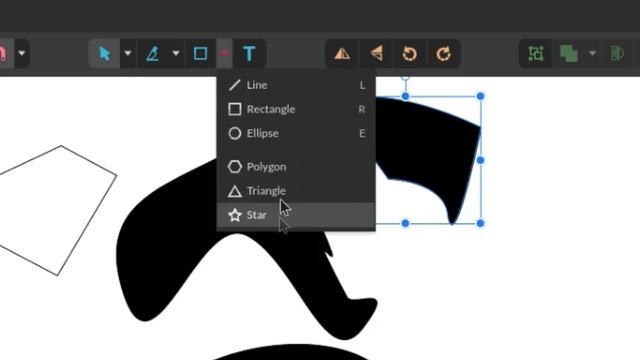Click the bottom-right selection handle

480,223
